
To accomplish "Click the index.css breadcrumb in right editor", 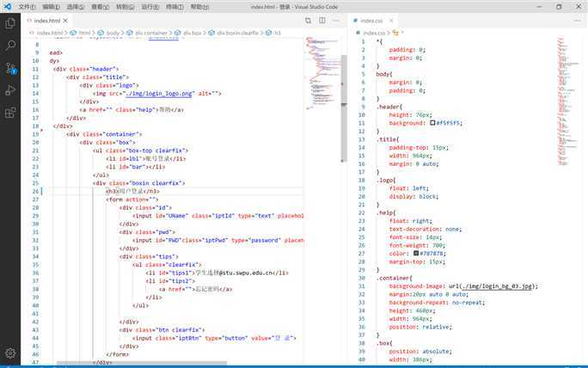I will click(374, 33).
